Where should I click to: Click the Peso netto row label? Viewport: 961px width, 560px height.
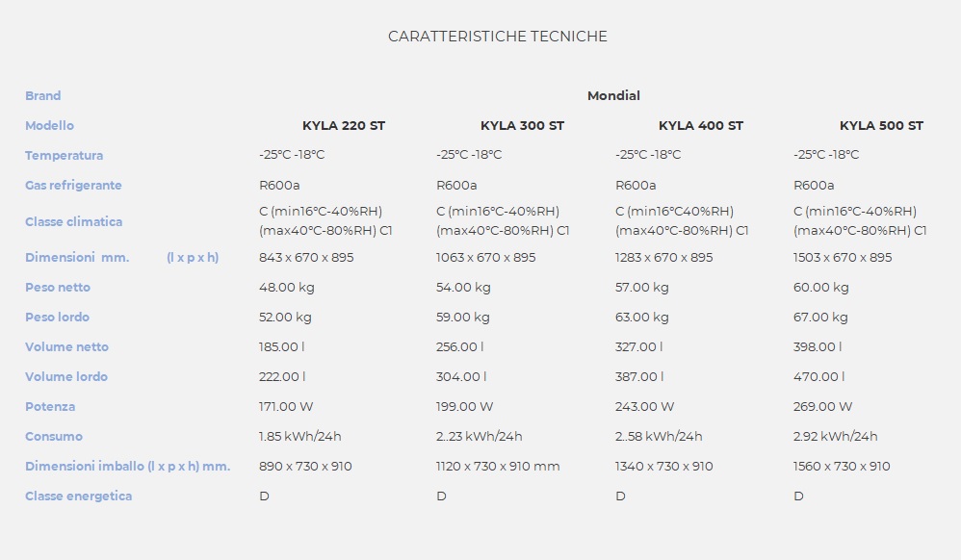click(x=58, y=288)
